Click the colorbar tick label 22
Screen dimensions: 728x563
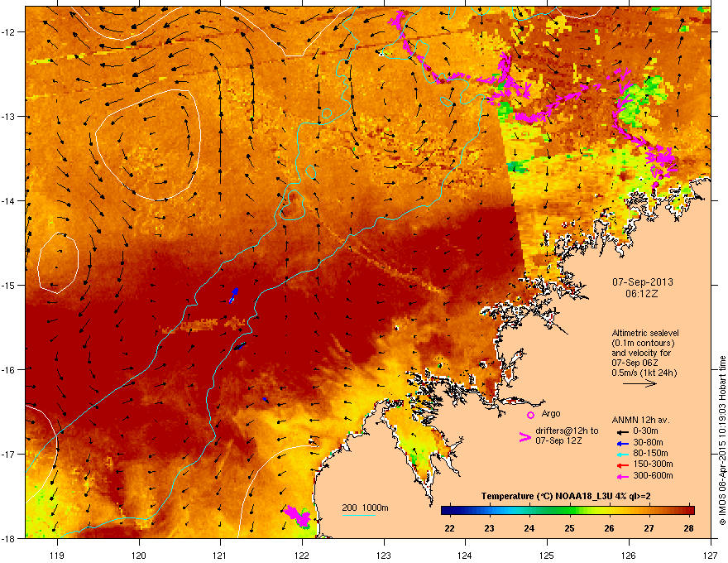449,528
